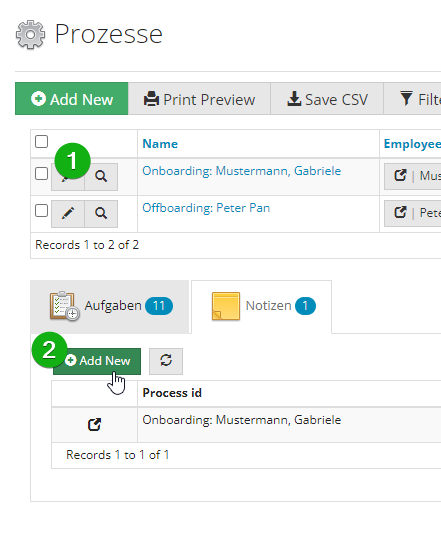The width and height of the screenshot is (441, 541).
Task: Click magnifier icon for Offboarding Peter Pan row
Action: point(101,214)
